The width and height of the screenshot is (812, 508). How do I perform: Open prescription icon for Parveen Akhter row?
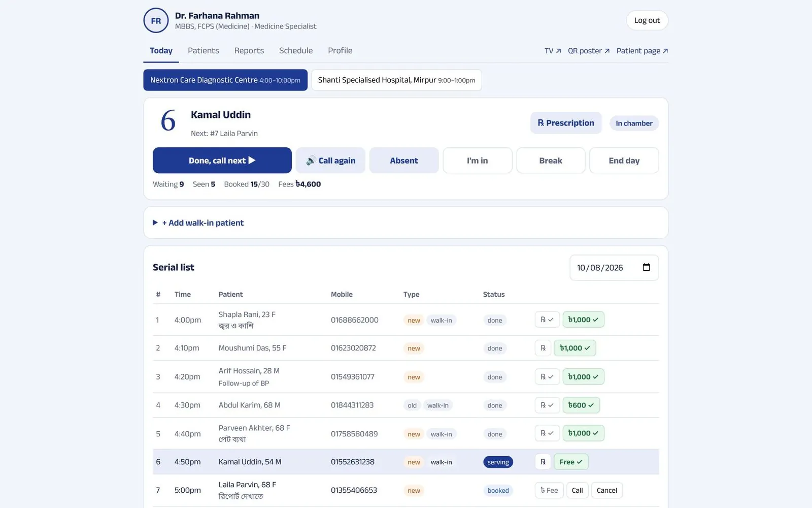547,433
